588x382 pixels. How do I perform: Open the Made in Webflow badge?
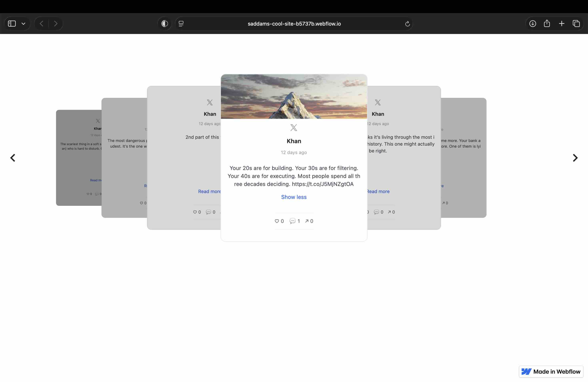click(551, 372)
